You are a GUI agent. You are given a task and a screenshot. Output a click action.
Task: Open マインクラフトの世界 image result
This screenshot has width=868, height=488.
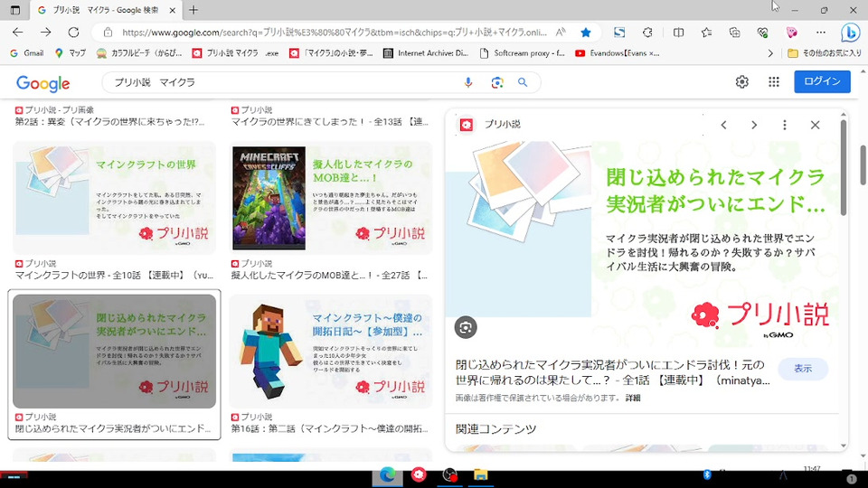(x=115, y=198)
